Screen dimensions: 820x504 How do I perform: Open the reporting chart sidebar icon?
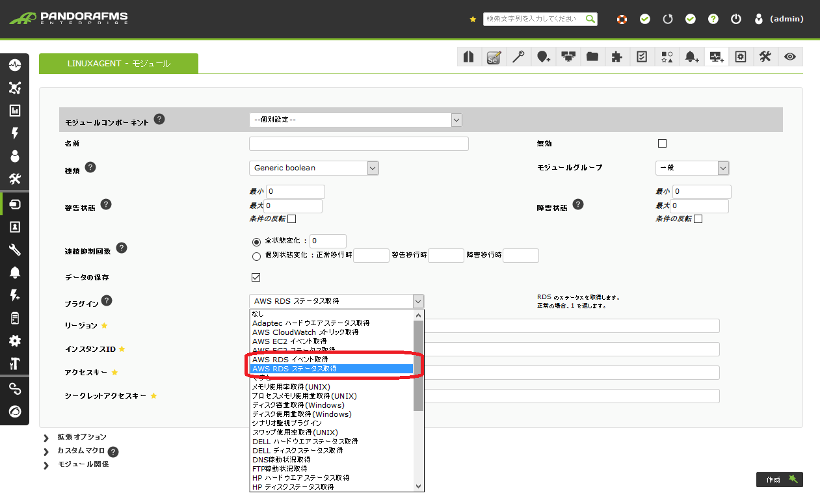coord(14,111)
